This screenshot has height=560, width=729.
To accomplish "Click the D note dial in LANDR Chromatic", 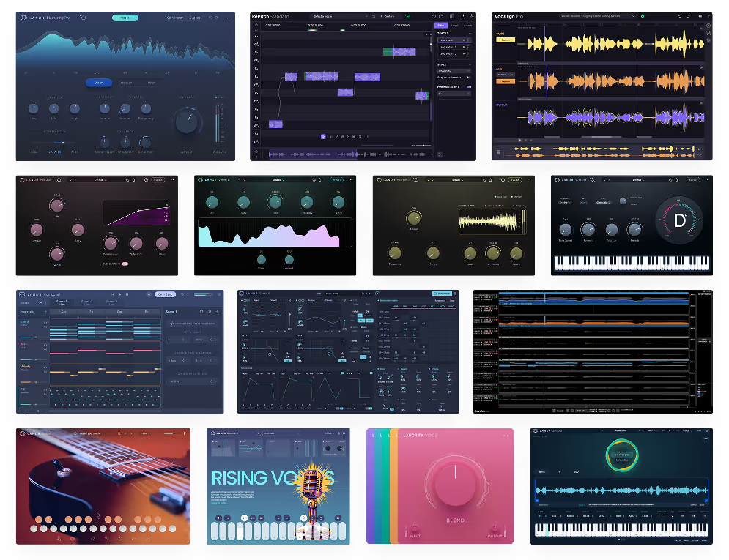I will tap(681, 222).
